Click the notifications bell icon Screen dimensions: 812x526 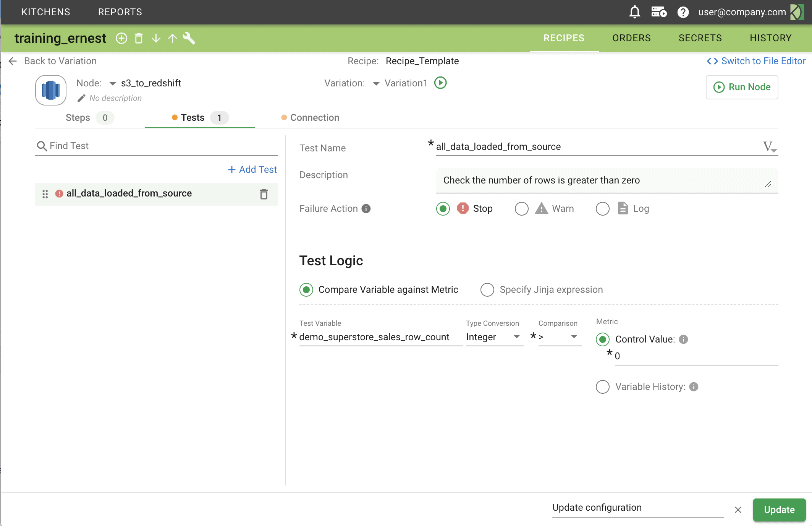[634, 12]
